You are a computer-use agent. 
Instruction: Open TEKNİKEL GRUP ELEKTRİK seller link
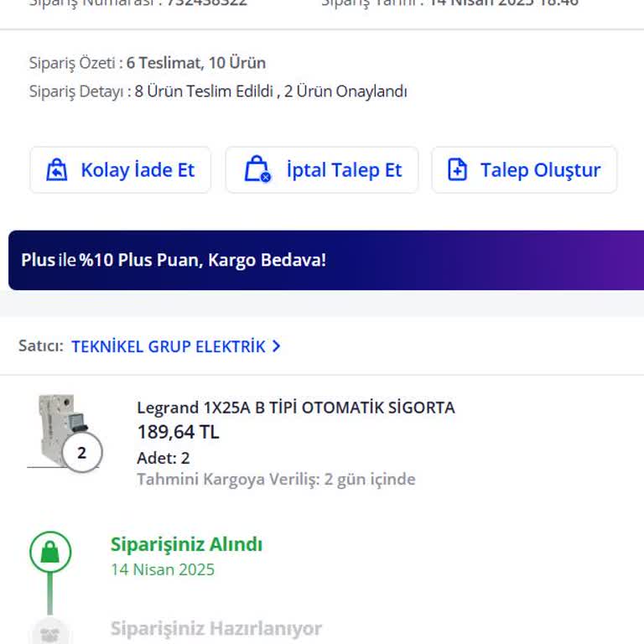pyautogui.click(x=169, y=346)
